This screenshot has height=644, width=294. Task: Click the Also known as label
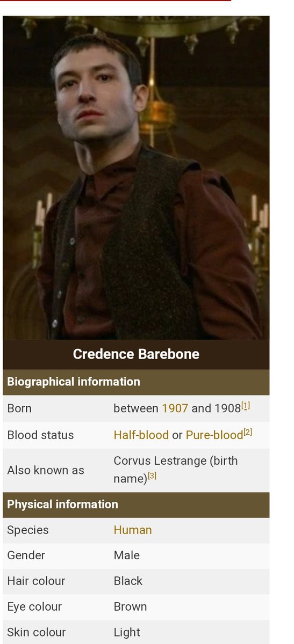(x=46, y=471)
